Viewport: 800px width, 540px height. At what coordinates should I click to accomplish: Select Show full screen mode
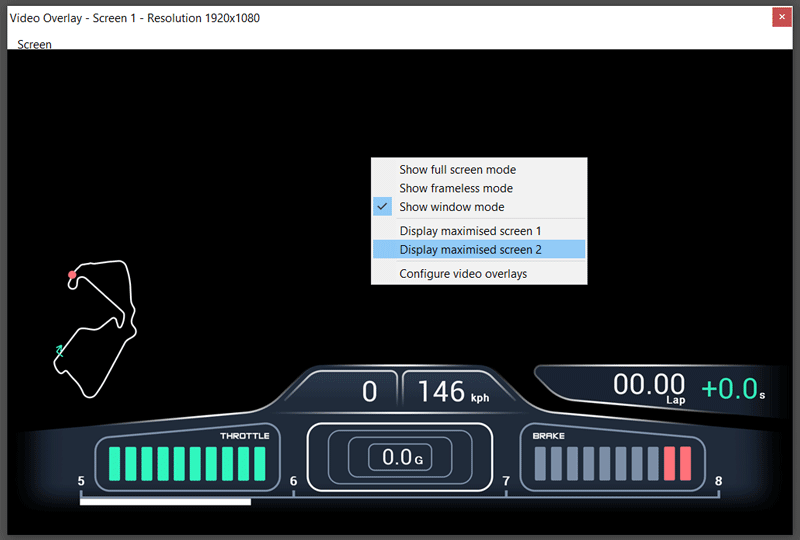point(457,170)
